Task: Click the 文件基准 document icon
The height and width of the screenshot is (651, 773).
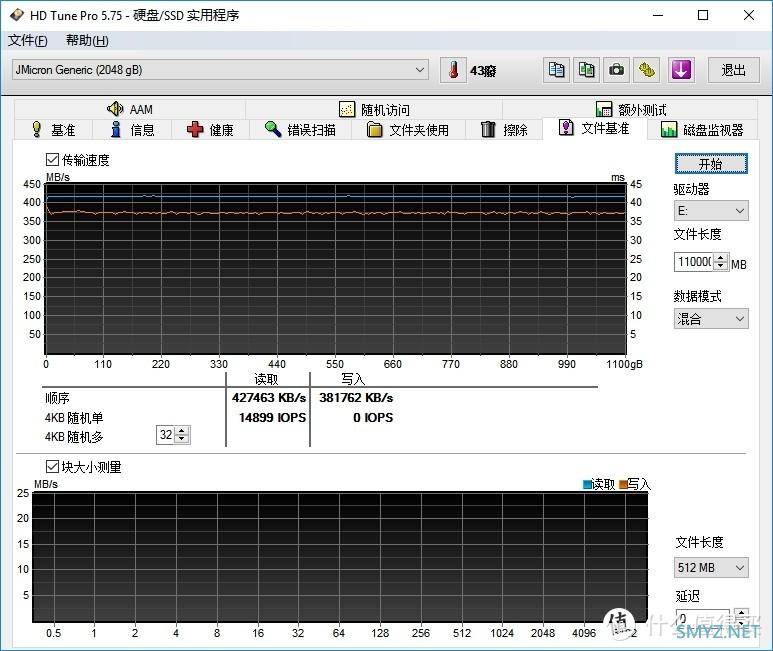Action: [566, 128]
